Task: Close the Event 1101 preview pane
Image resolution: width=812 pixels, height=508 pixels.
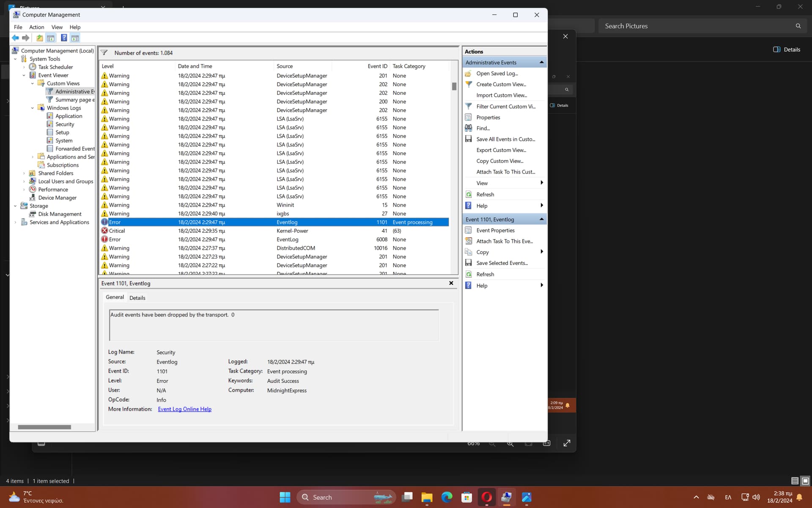Action: coord(451,283)
